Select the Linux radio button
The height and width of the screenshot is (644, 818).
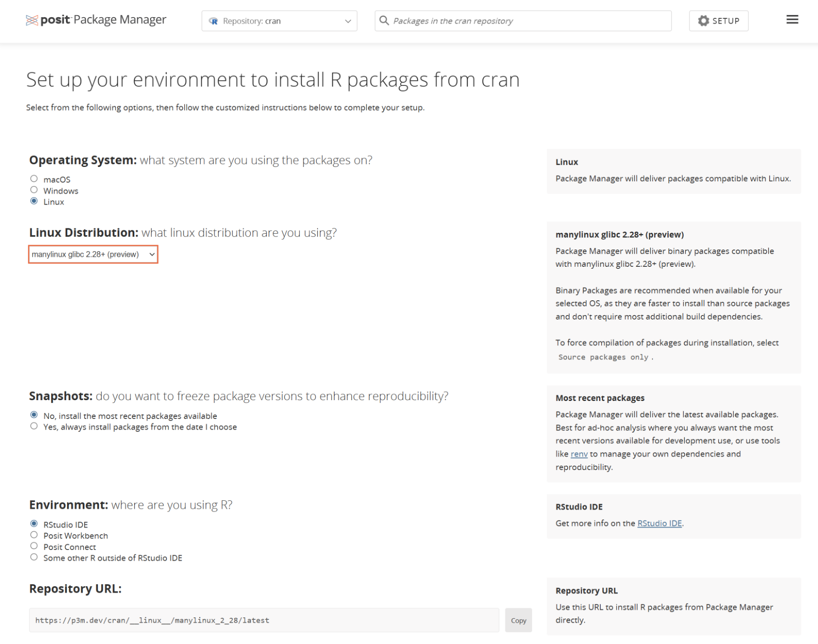point(34,201)
